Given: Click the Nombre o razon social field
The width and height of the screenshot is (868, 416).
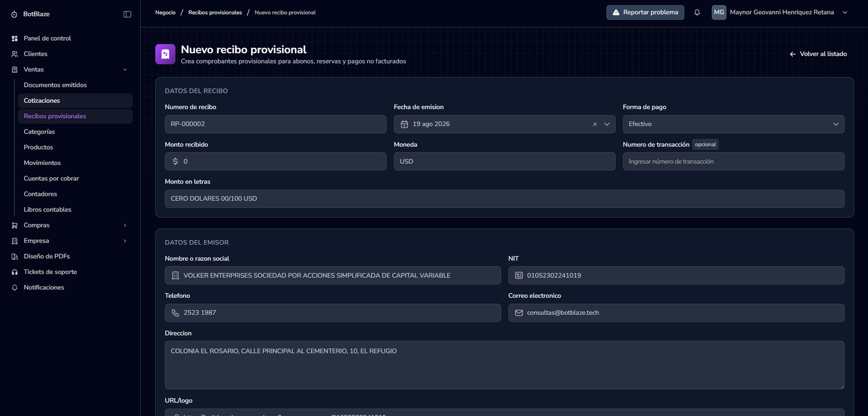Looking at the screenshot, I should tap(333, 276).
